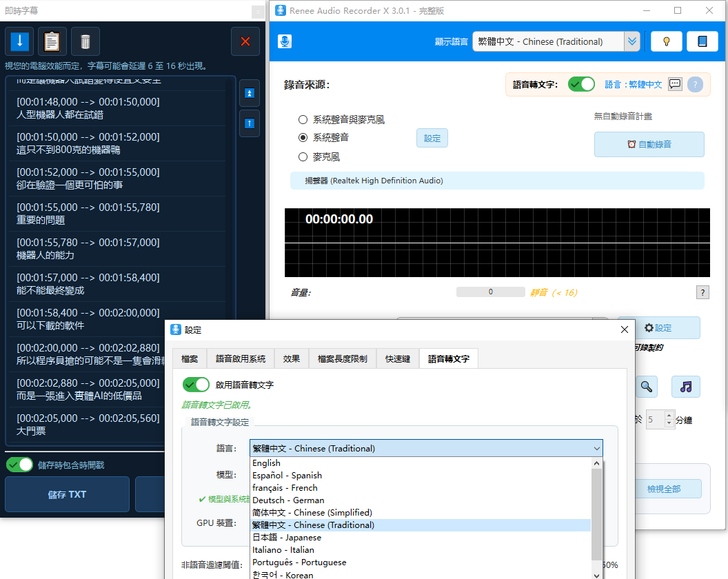Open the light bulb tips icon
The image size is (728, 579).
666,41
